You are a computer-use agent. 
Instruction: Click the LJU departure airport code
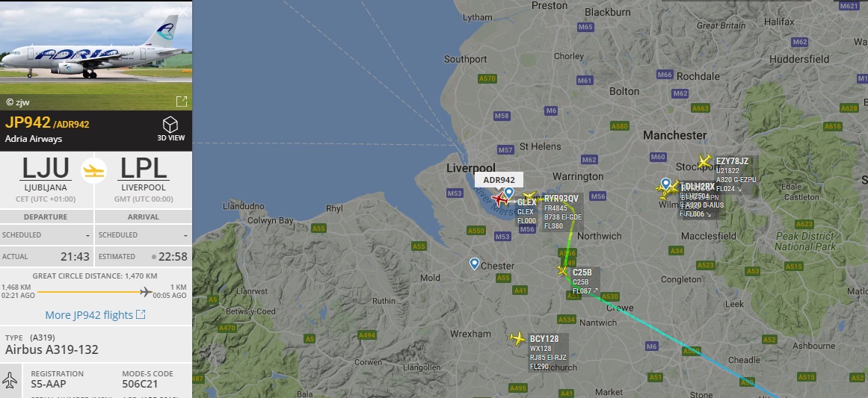point(46,169)
